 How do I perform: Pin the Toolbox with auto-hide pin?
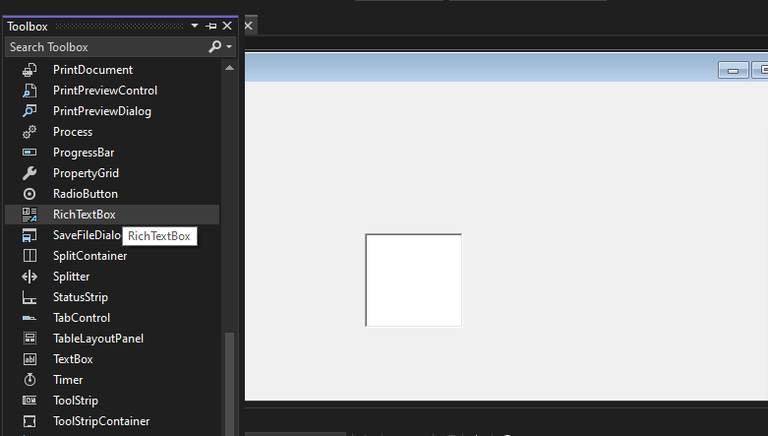211,26
